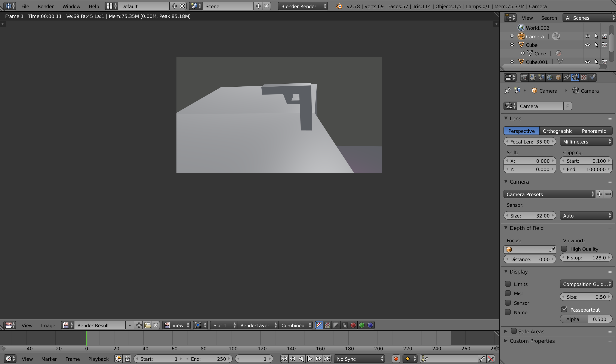This screenshot has width=616, height=364.
Task: Play the animation forward
Action: 310,359
